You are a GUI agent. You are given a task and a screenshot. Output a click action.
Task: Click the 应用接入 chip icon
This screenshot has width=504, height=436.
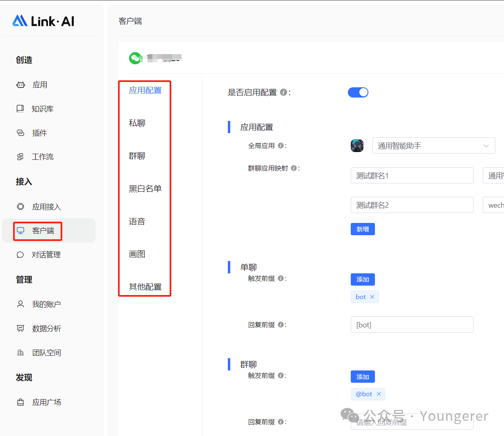[x=20, y=207]
